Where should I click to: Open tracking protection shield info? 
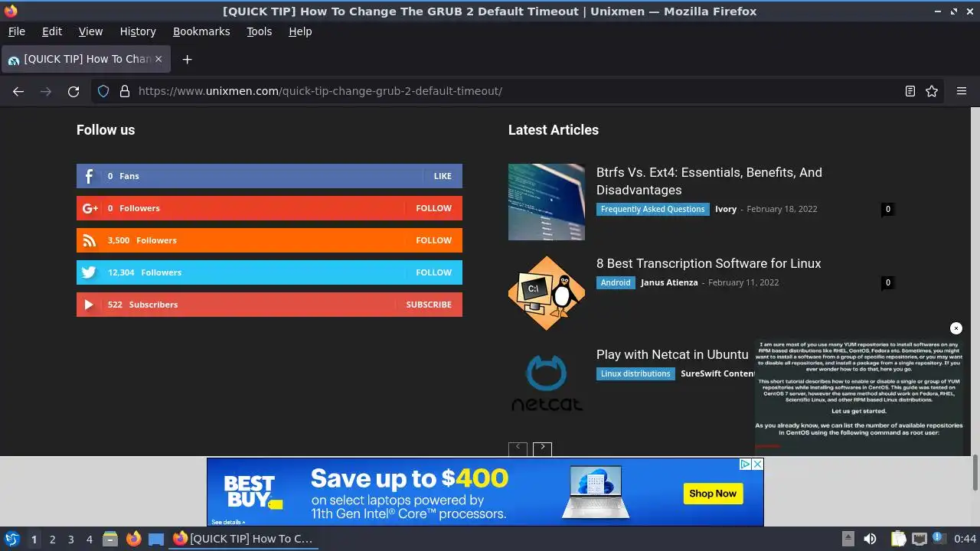click(103, 91)
